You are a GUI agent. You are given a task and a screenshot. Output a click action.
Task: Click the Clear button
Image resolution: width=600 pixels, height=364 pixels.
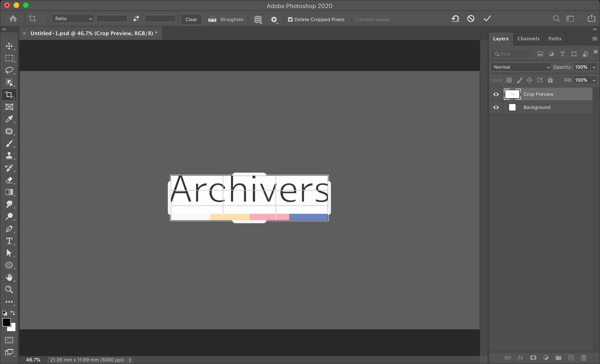click(191, 19)
